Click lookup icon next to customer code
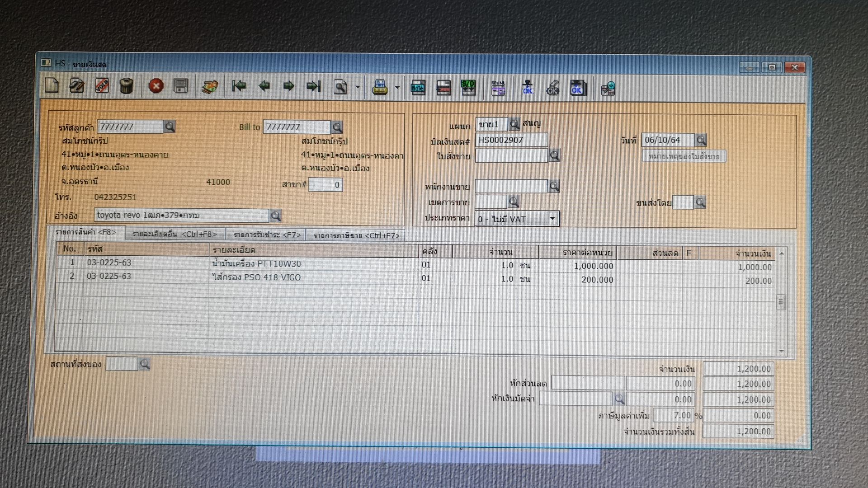The image size is (868, 488). point(170,127)
